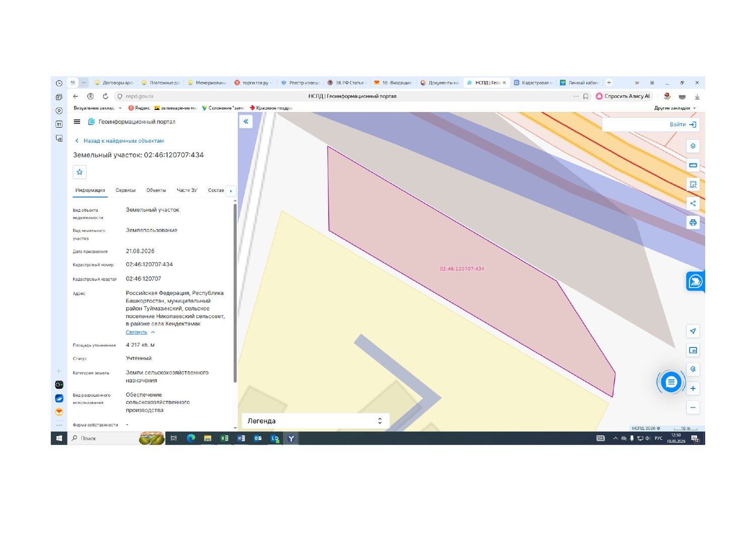The height and width of the screenshot is (535, 756).
Task: Open Word from the taskbar
Action: pos(241,438)
